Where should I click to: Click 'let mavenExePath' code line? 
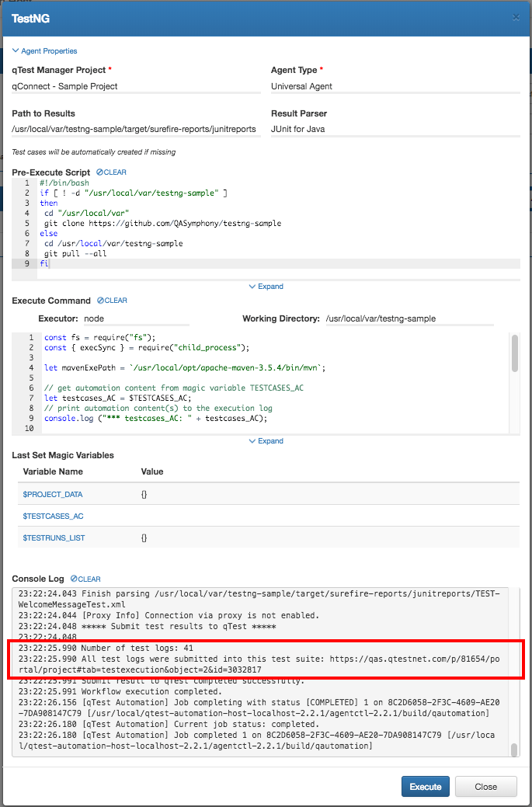click(185, 368)
